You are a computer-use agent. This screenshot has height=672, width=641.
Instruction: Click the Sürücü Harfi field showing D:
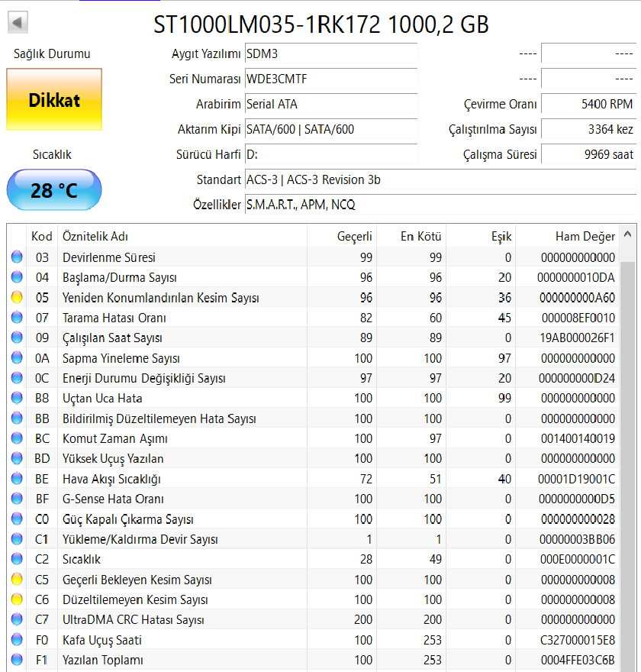331,154
